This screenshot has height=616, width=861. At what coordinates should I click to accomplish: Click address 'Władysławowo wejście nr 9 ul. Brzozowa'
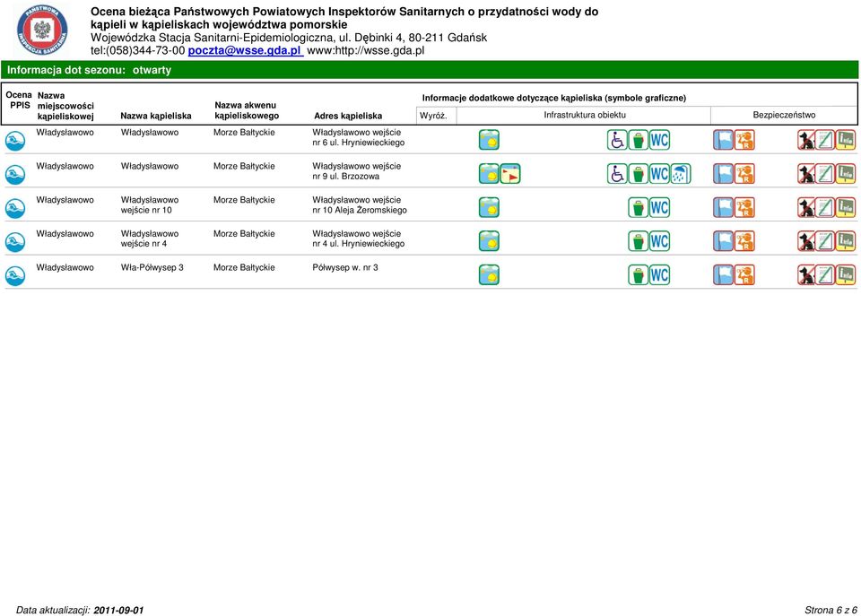coord(356,171)
